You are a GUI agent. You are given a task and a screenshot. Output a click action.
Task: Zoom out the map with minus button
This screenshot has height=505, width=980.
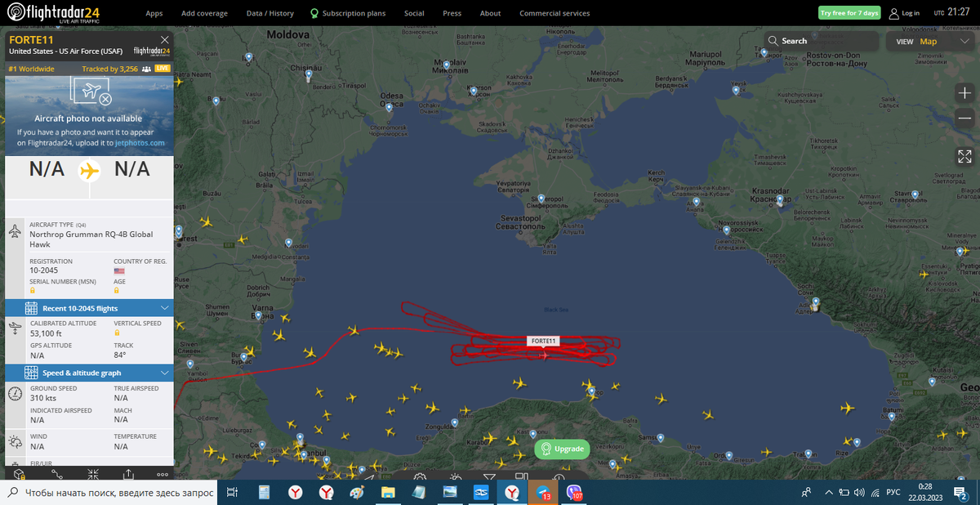[964, 118]
